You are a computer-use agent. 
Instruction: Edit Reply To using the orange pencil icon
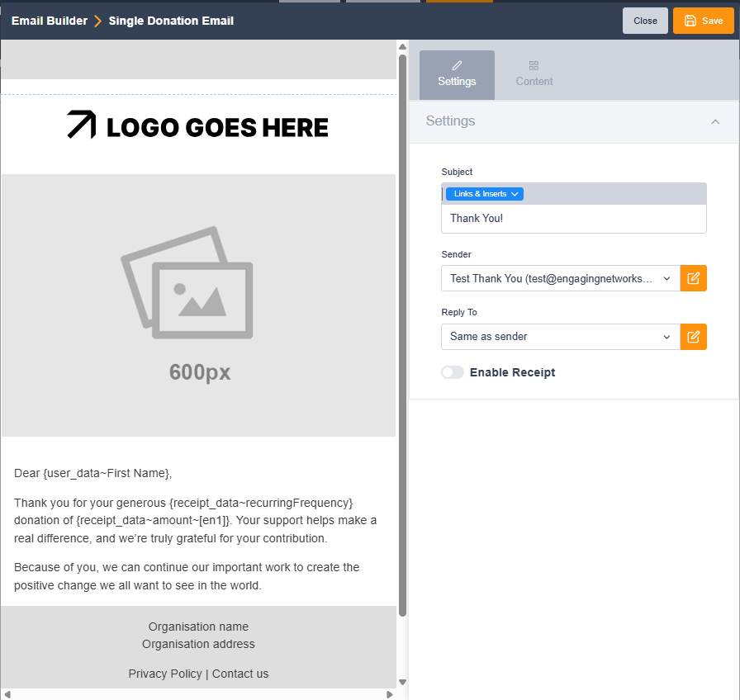(x=693, y=337)
